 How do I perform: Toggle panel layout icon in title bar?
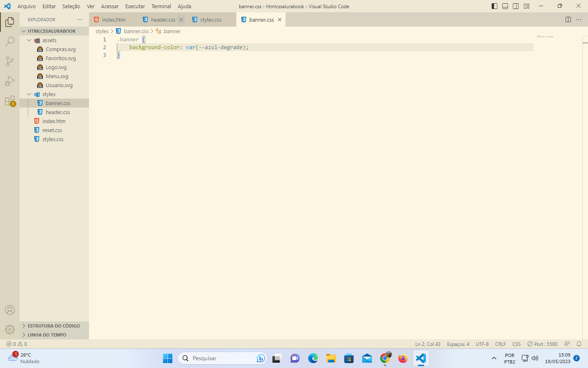click(x=505, y=6)
